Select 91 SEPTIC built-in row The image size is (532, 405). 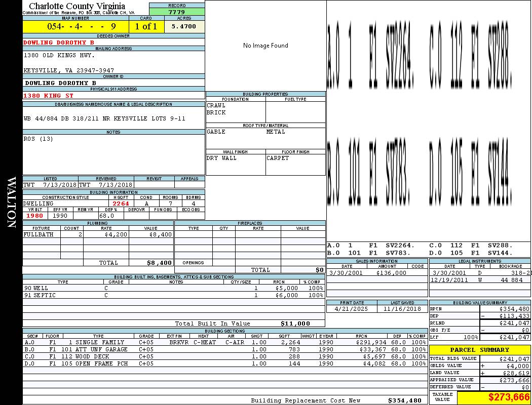click(x=173, y=296)
